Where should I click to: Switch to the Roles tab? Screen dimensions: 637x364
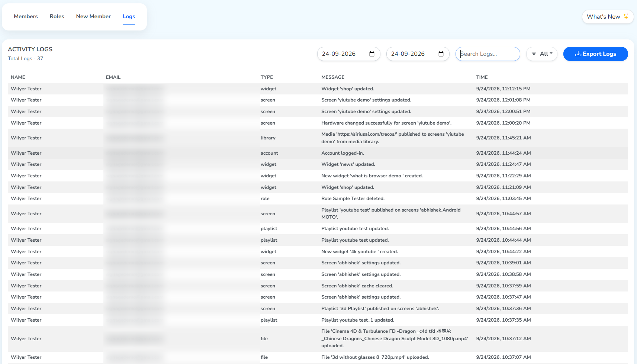coord(57,16)
